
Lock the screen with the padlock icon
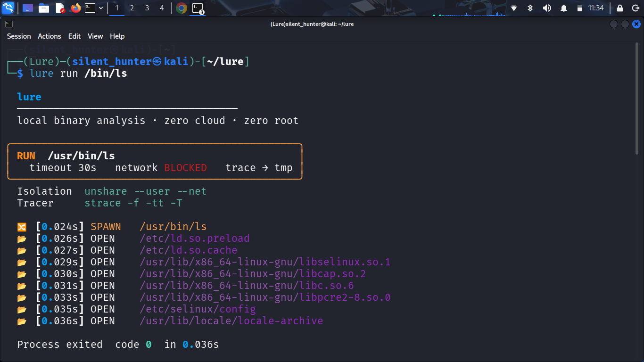click(x=620, y=8)
